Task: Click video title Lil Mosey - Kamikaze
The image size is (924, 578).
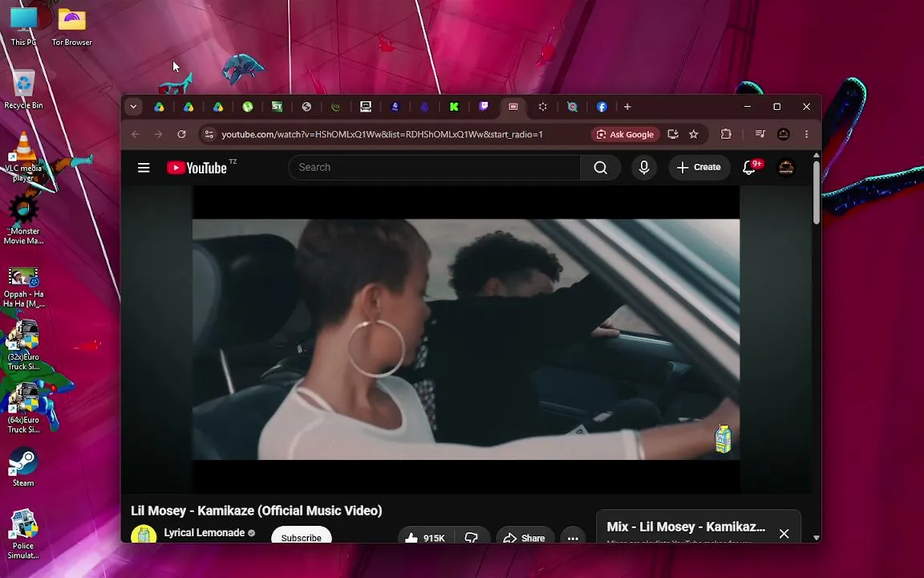Action: tap(257, 511)
